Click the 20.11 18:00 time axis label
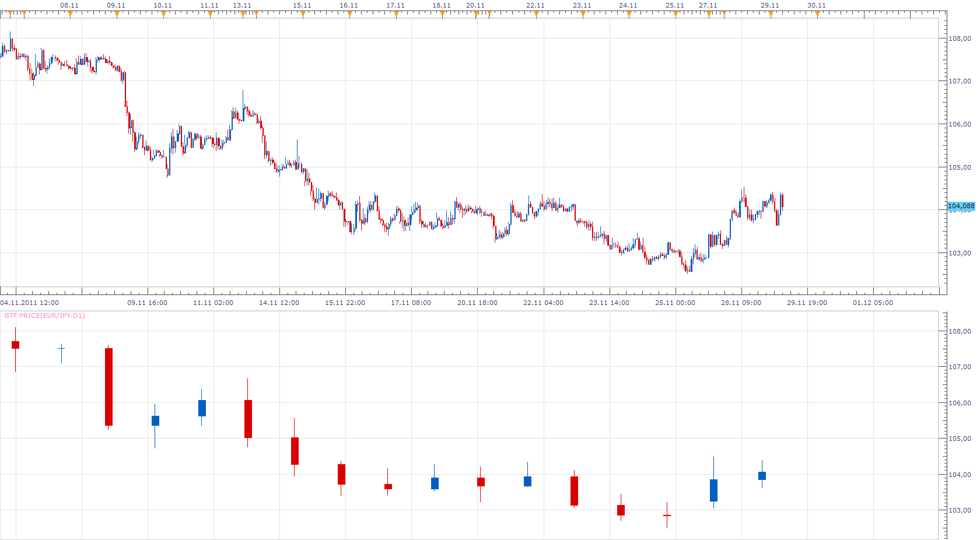980x540 pixels. pos(478,303)
